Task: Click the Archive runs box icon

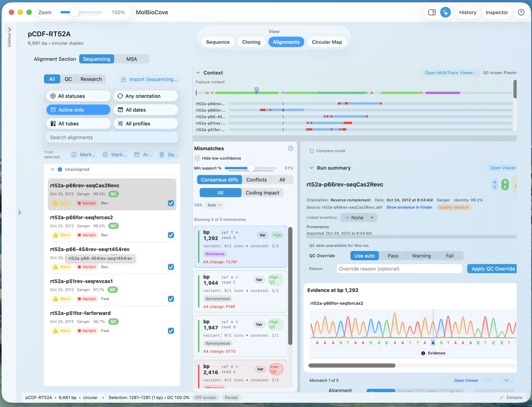Action: (137, 155)
